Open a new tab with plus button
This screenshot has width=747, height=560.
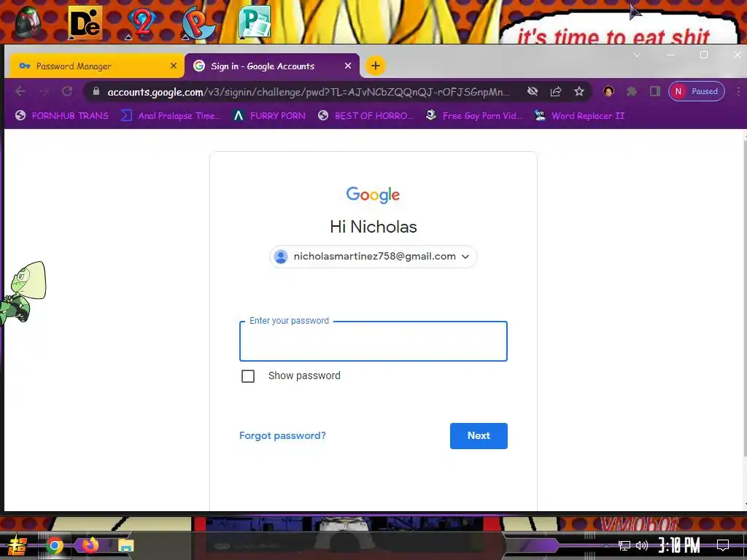376,66
